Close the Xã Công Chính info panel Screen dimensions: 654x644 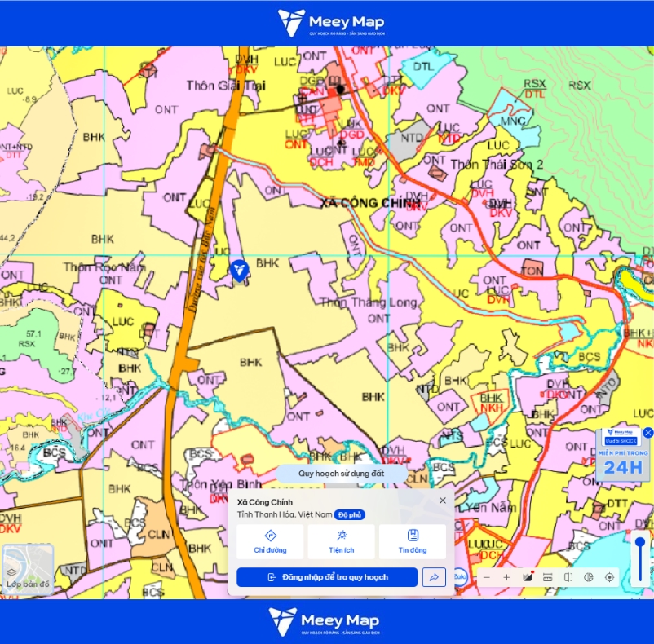[443, 501]
